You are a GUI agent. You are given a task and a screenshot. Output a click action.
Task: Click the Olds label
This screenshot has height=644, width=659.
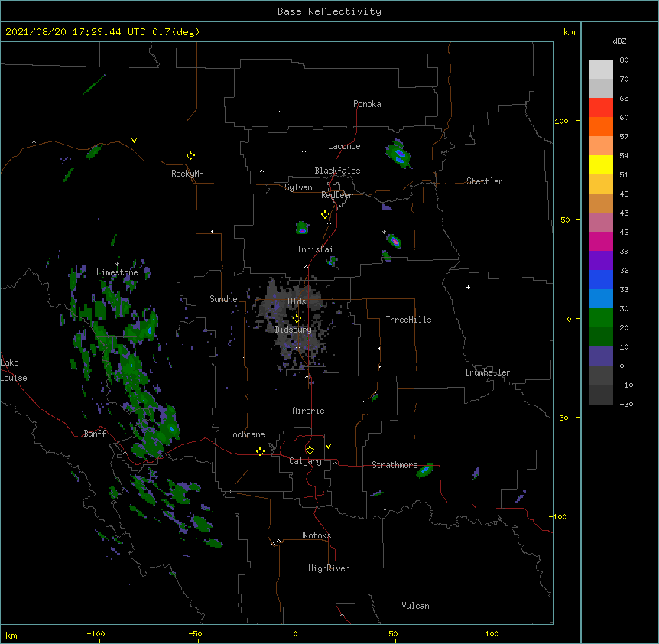click(297, 301)
